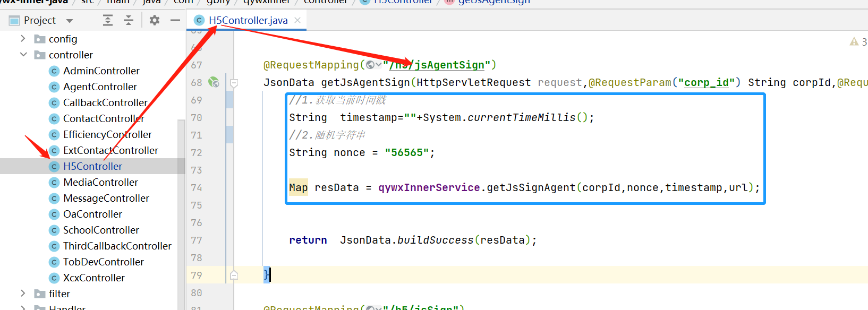Click the qywxInnerService reference in code

coord(429,187)
